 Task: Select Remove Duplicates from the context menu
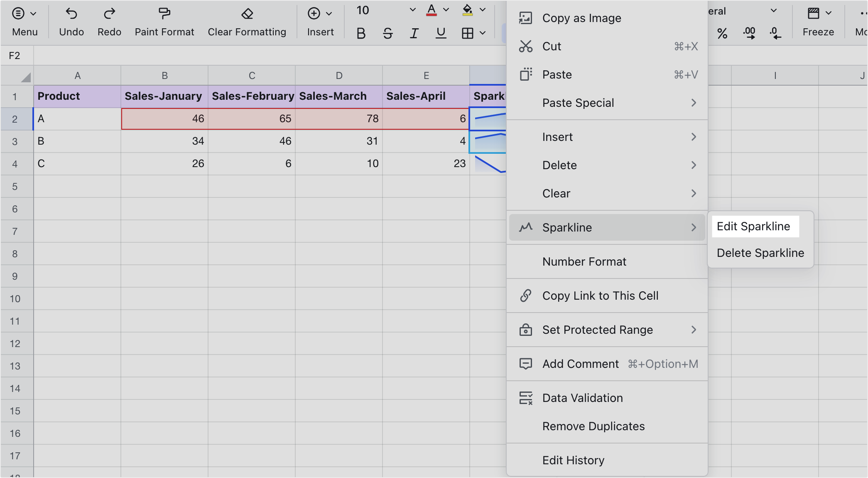593,426
